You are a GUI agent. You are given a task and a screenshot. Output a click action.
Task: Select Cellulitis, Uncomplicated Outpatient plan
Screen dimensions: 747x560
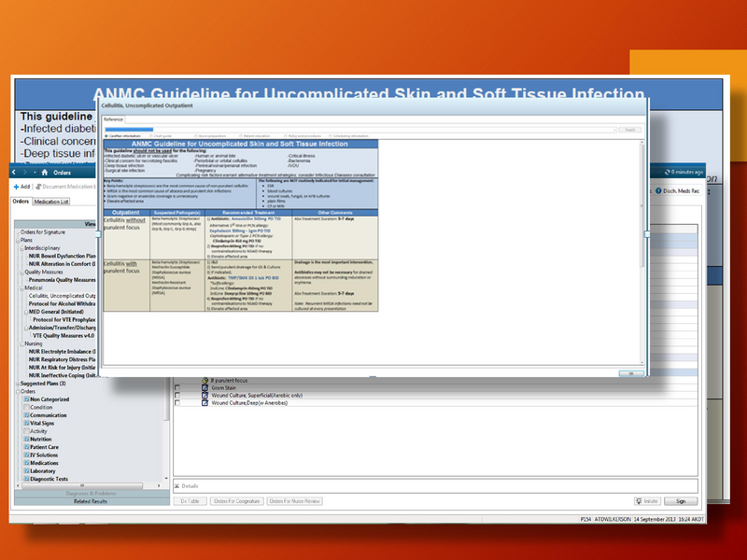62,296
